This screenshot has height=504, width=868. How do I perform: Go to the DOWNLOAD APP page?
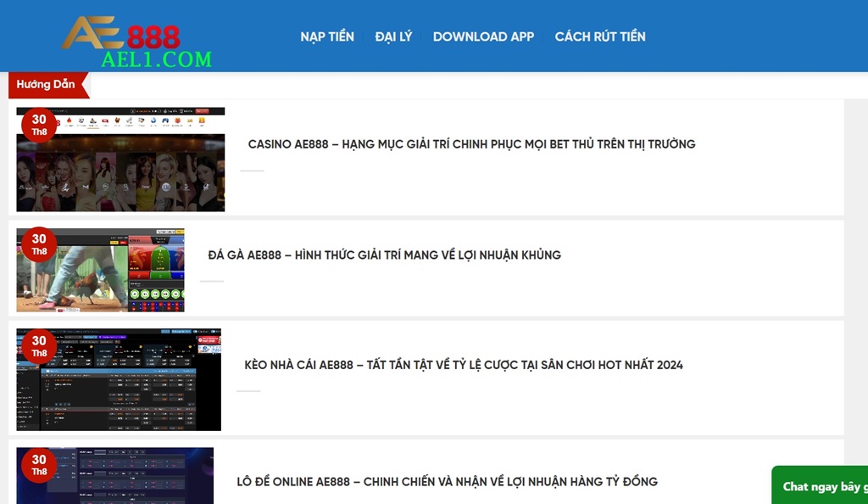(483, 36)
